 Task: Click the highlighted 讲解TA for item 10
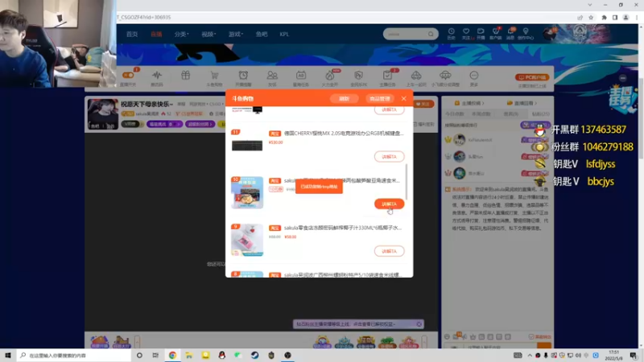point(389,204)
